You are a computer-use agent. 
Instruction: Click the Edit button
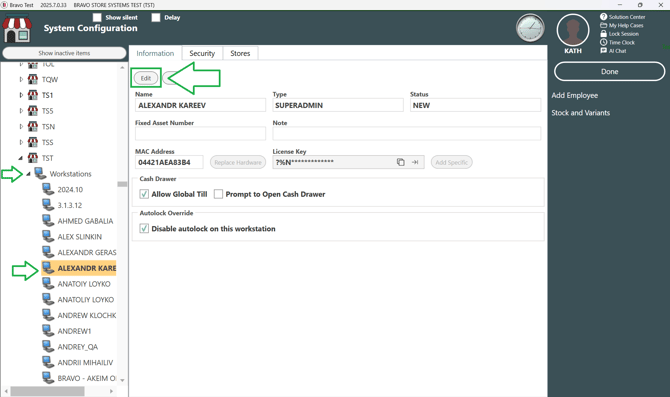pyautogui.click(x=146, y=78)
